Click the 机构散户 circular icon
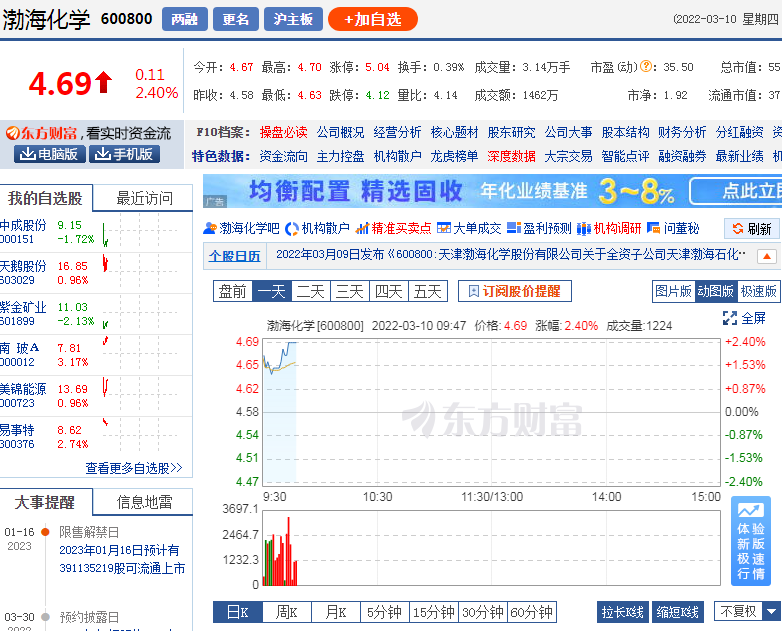The image size is (782, 631). [x=292, y=229]
